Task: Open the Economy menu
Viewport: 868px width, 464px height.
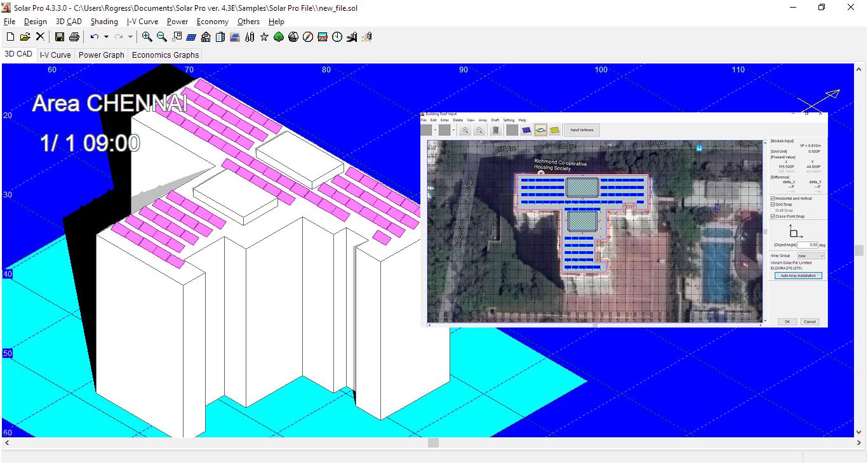Action: coord(212,22)
